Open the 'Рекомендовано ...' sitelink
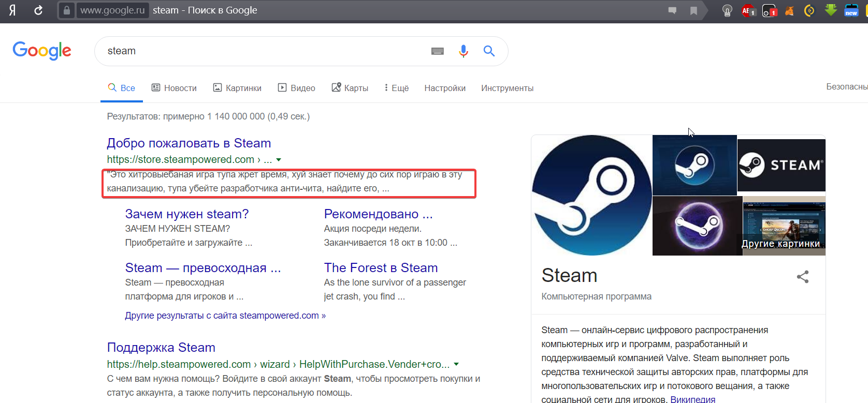This screenshot has height=403, width=868. tap(378, 214)
